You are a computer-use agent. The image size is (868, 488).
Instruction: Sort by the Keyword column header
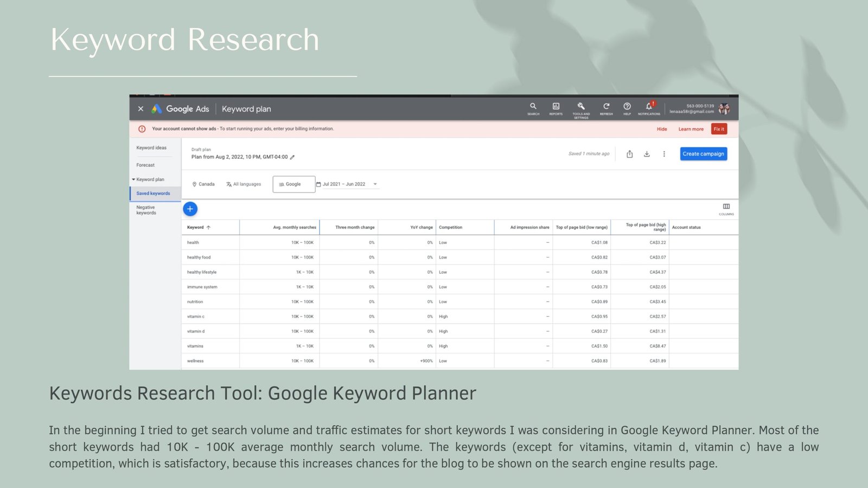(199, 228)
